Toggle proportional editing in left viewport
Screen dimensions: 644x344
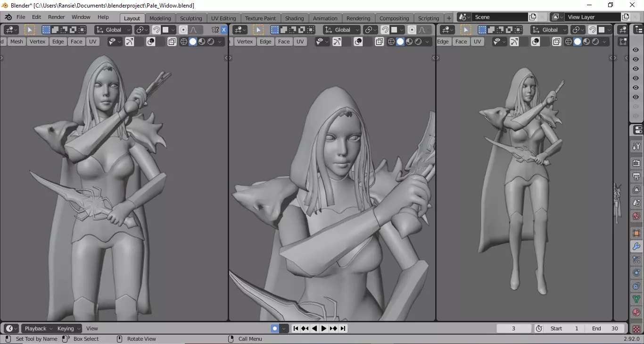pyautogui.click(x=183, y=30)
